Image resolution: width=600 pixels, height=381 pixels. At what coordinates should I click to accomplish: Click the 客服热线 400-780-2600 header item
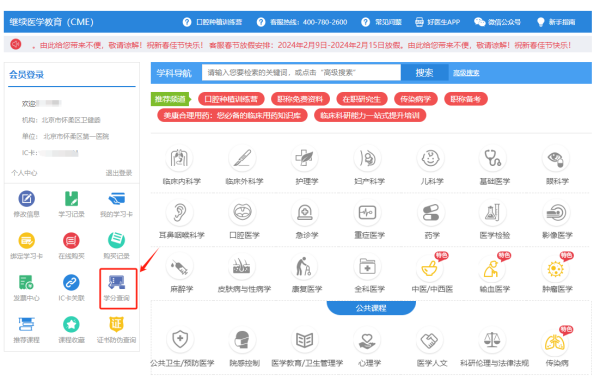pyautogui.click(x=302, y=22)
